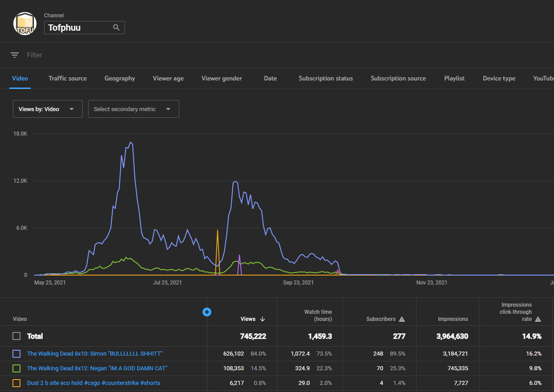Click the 1,459.3 total watch time value
This screenshot has height=392, width=554.
pos(320,336)
